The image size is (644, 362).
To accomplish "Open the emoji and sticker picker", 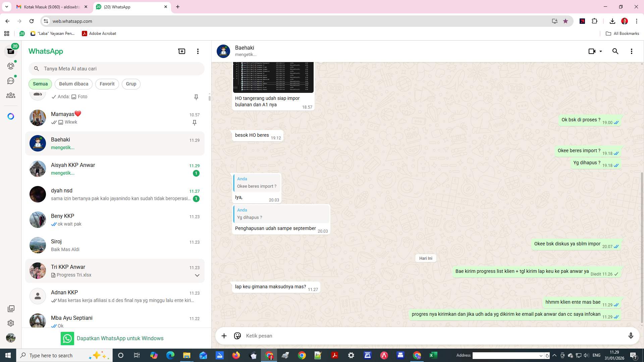I will point(237,336).
